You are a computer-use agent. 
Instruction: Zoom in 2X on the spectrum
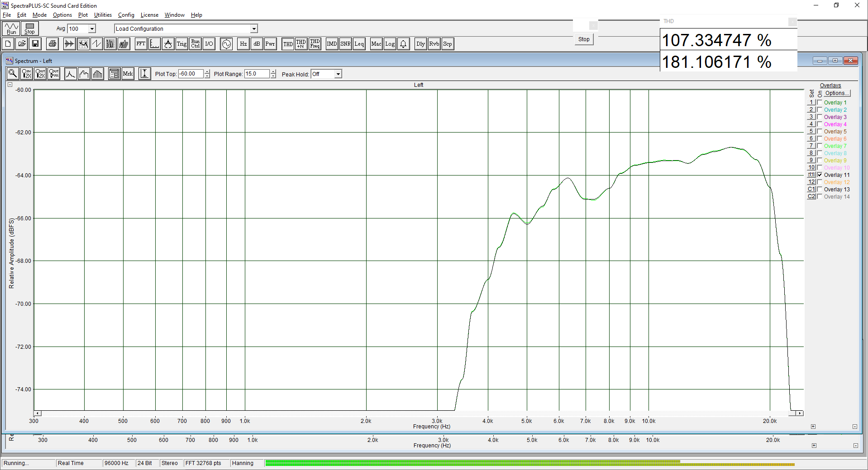click(26, 74)
